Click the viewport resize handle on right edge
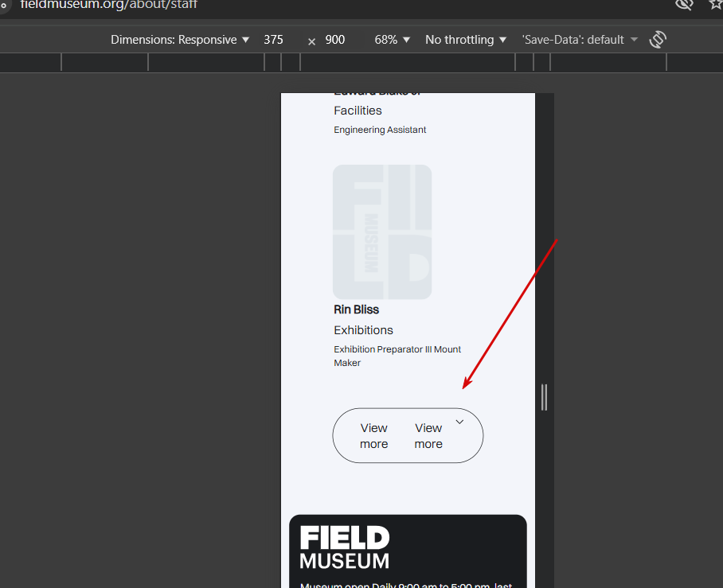723x588 pixels. pyautogui.click(x=544, y=397)
